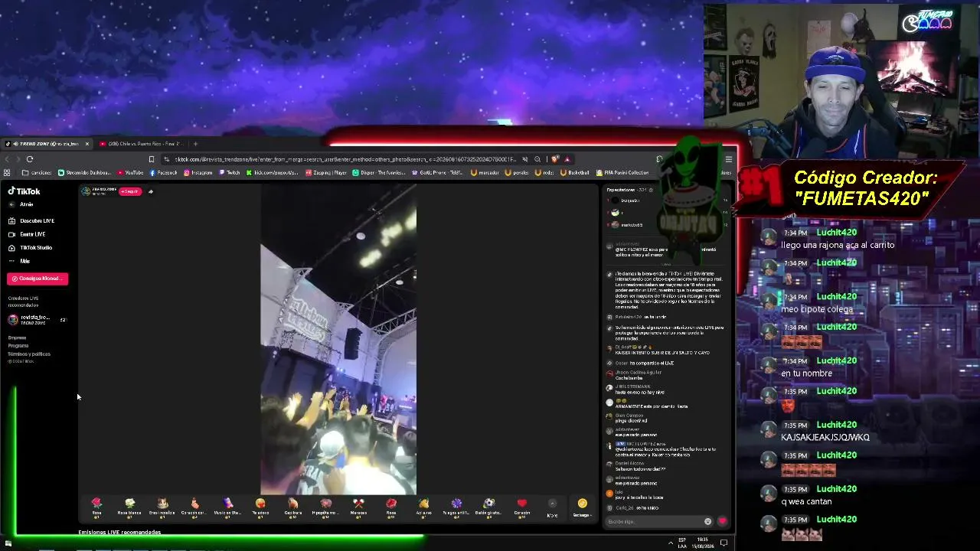Open the emoji picker in chat input
980x551 pixels.
[707, 522]
